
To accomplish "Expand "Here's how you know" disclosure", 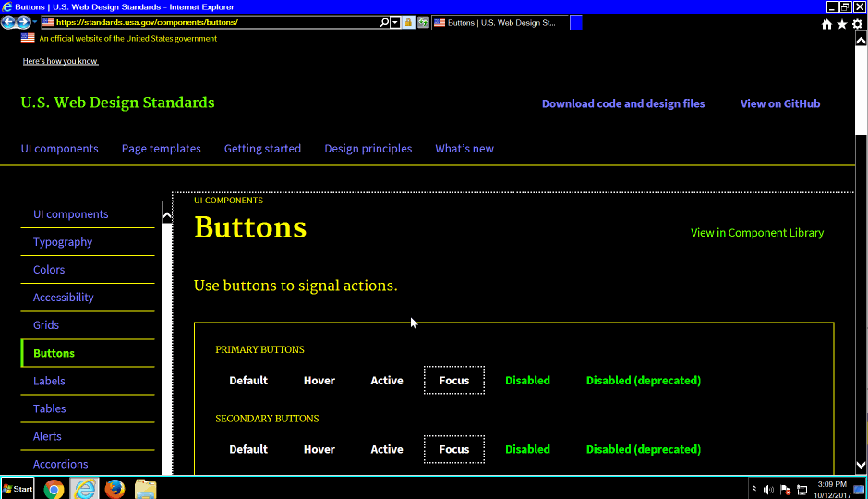I will pyautogui.click(x=60, y=61).
